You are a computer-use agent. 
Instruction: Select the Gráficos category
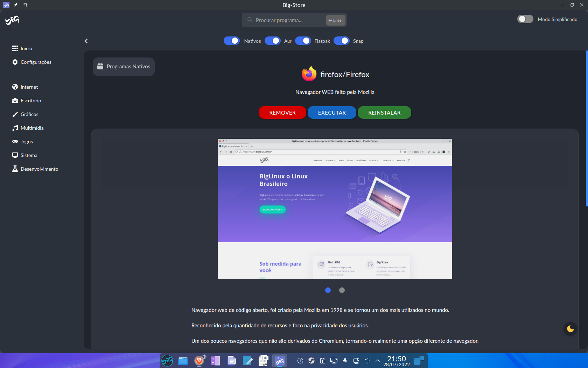[25, 114]
